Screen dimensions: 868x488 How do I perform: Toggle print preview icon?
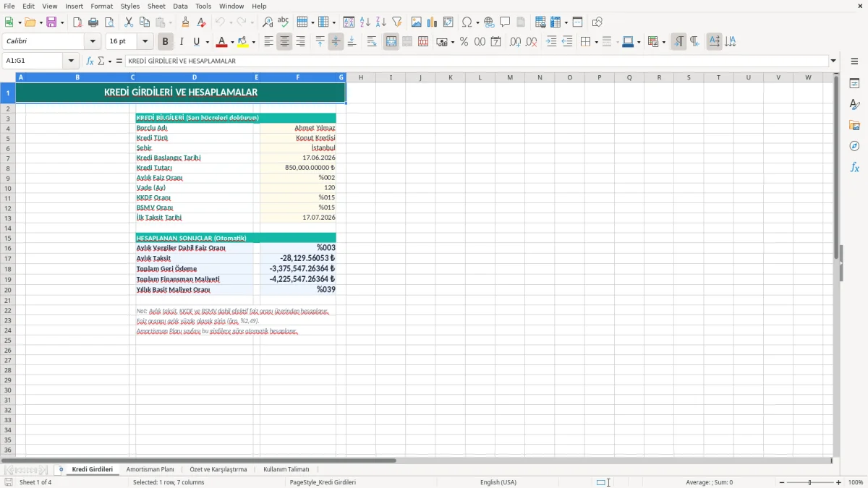tap(109, 22)
